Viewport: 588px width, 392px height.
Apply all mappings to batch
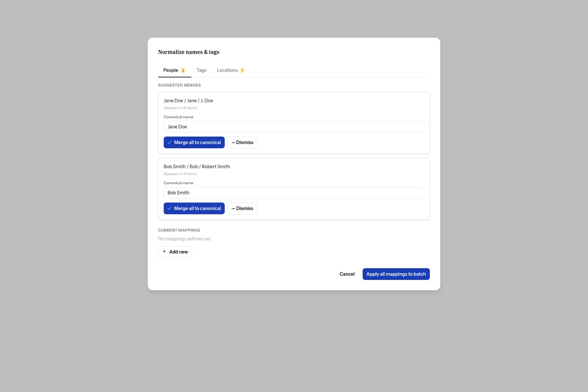[396, 274]
